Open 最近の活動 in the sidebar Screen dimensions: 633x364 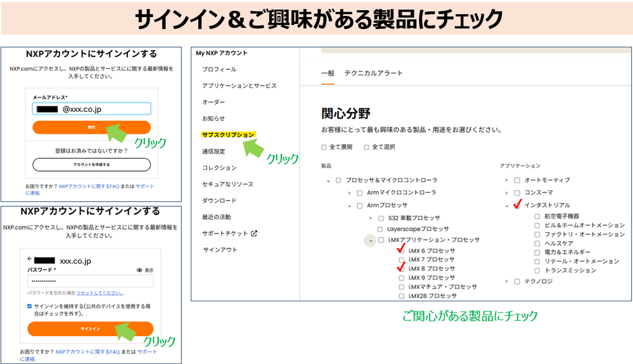pyautogui.click(x=216, y=217)
